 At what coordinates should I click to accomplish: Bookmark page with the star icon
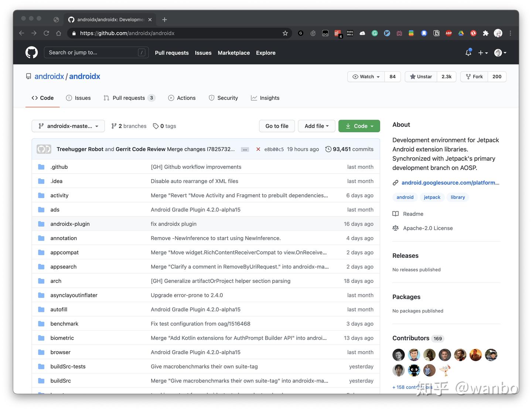[285, 33]
